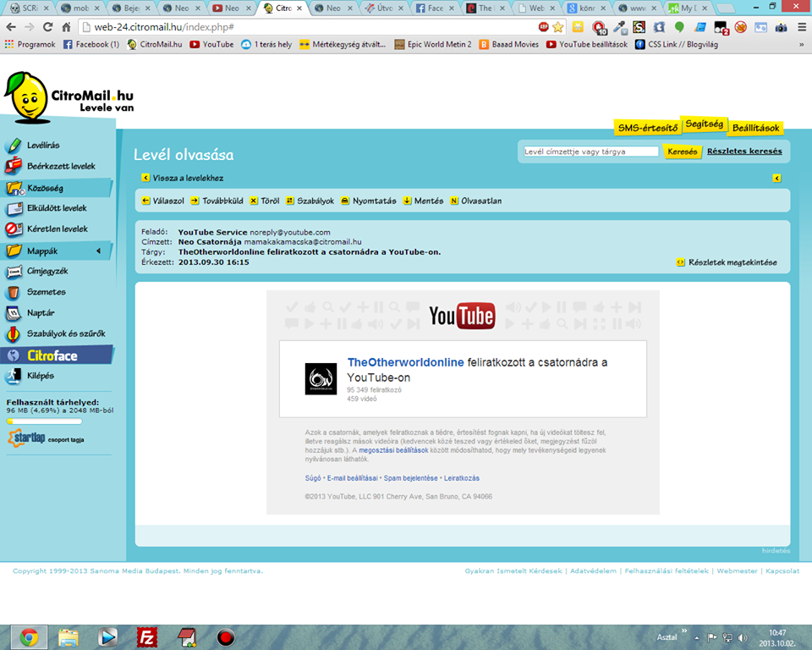Open FileZilla from the taskbar
Screen dimensions: 812x650
pos(146,637)
